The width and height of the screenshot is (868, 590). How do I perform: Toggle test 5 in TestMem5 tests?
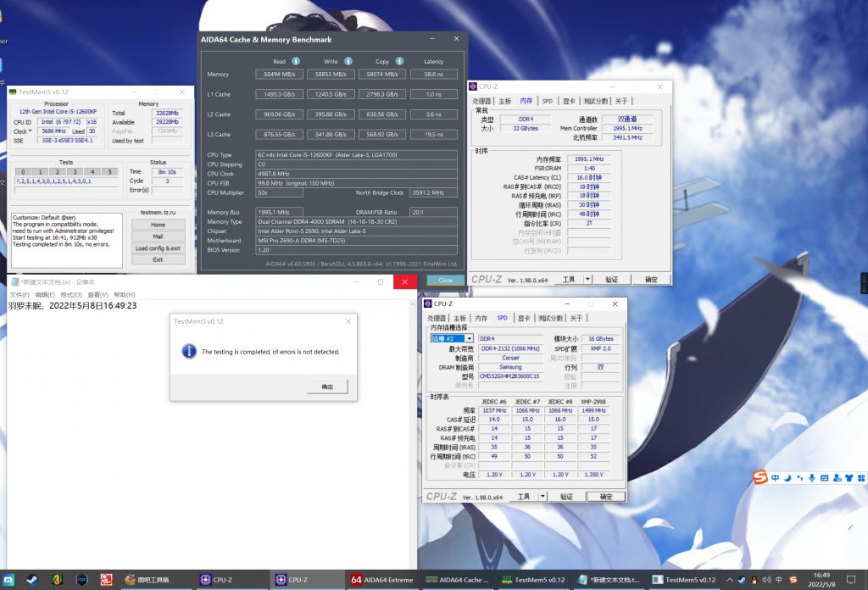[108, 172]
